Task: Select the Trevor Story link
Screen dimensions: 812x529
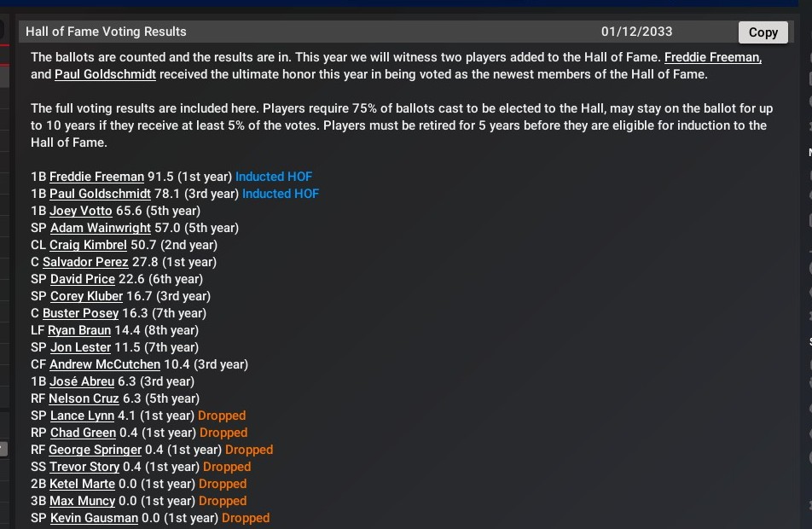Action: (84, 467)
